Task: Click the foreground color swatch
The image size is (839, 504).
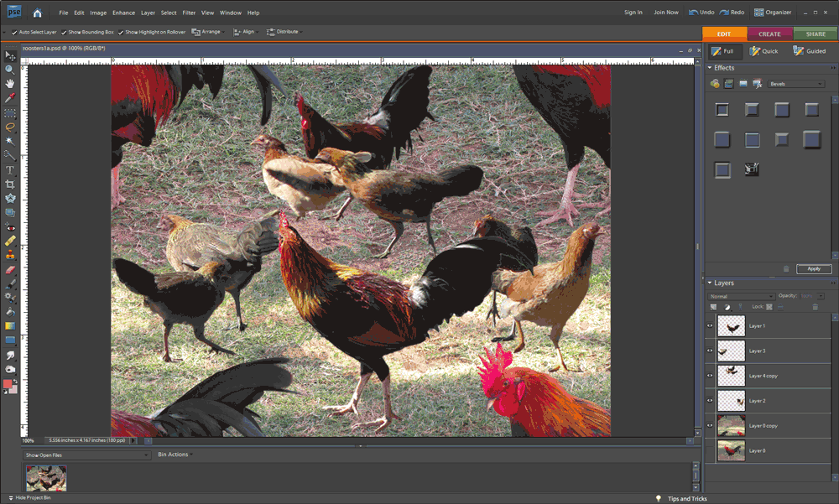Action: coord(8,384)
